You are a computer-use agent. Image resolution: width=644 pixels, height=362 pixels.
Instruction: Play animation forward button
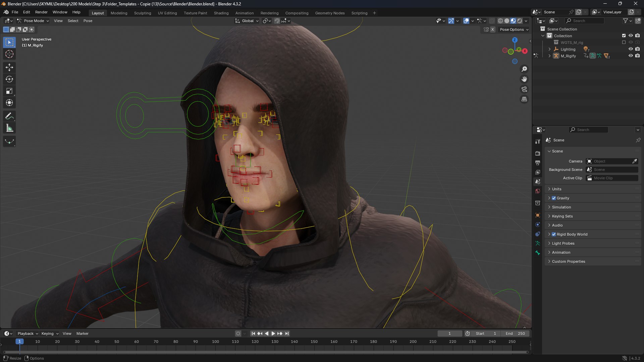273,334
